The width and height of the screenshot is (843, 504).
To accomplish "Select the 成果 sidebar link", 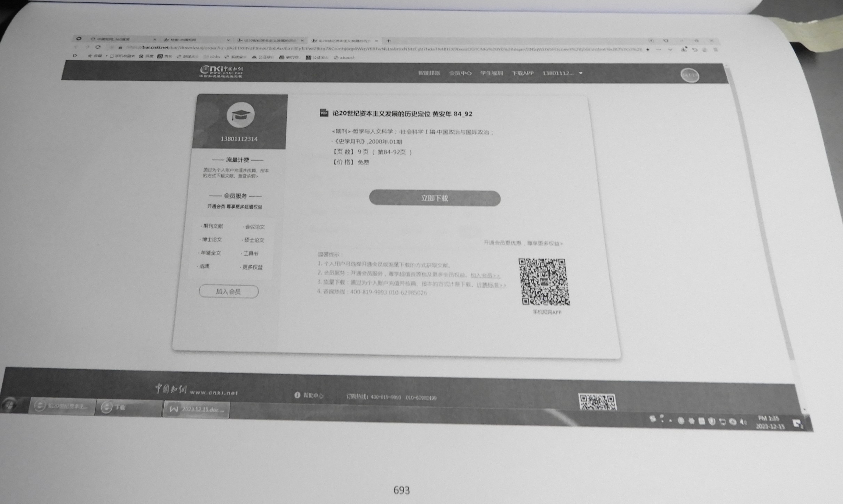I will (x=204, y=266).
